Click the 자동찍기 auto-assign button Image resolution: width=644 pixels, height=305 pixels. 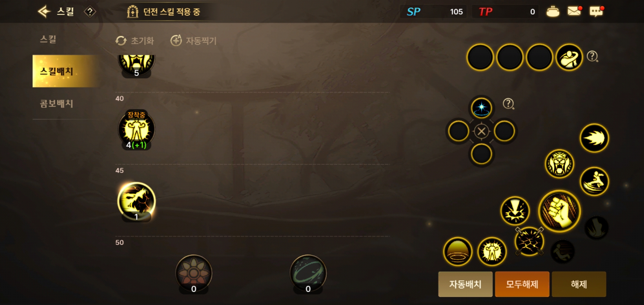tap(194, 40)
